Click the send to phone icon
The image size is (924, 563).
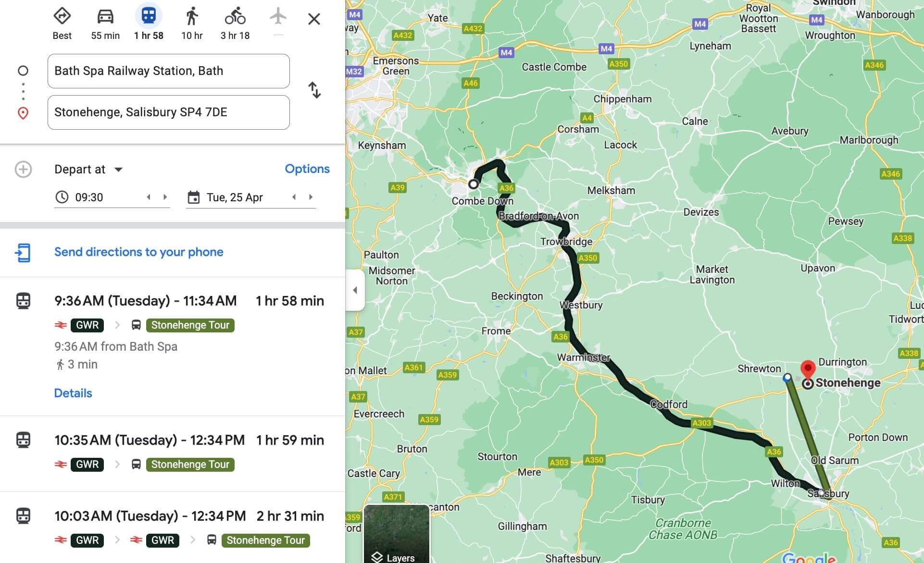[23, 252]
